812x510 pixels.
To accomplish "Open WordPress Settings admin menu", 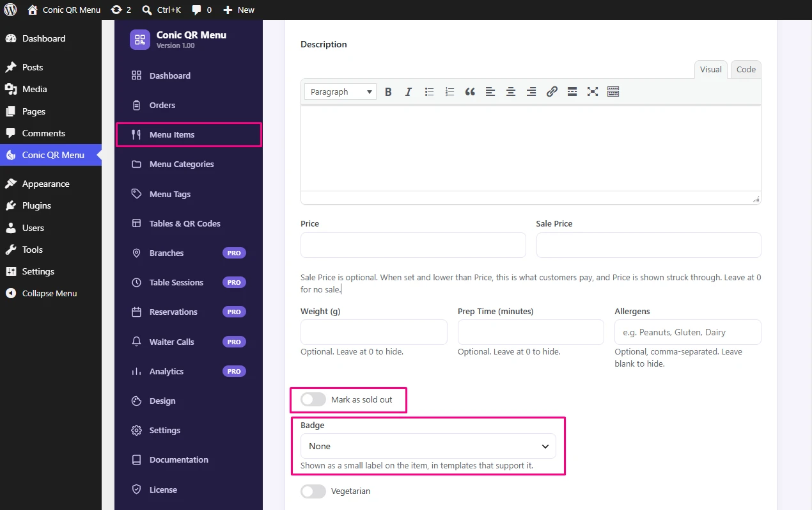I will (x=51, y=271).
